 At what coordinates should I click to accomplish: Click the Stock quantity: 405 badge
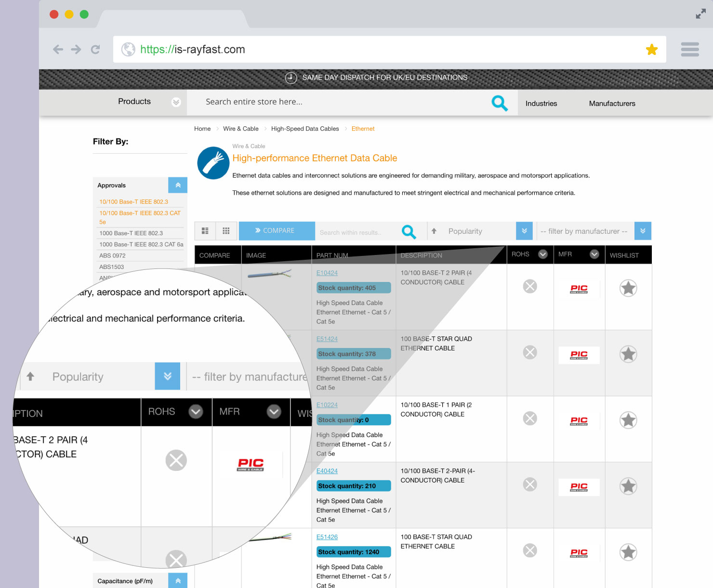(354, 288)
